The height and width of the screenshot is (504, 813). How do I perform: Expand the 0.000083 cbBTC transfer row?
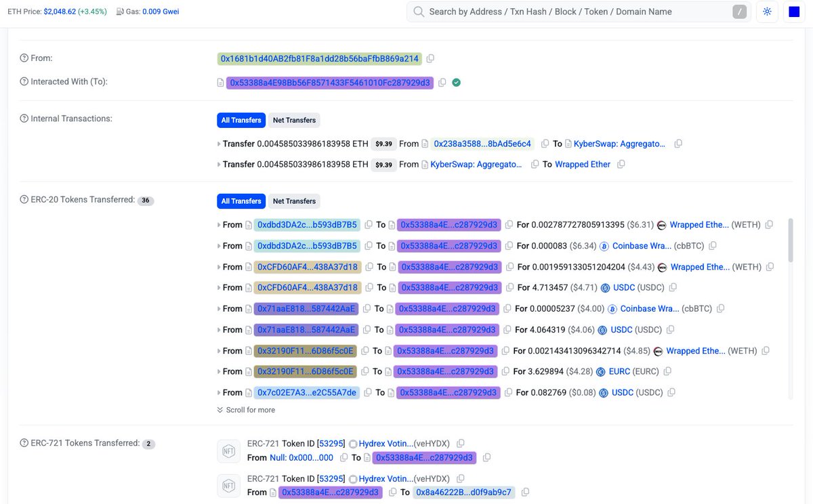point(219,246)
